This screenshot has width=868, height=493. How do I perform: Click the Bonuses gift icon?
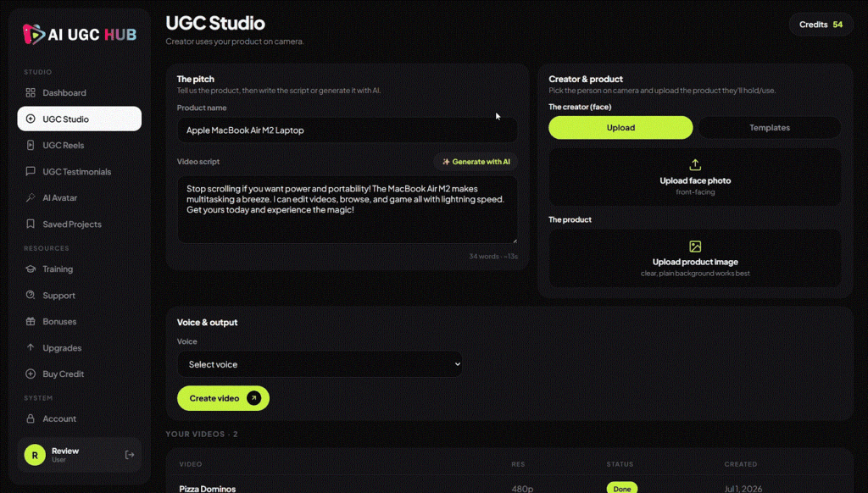coord(31,322)
